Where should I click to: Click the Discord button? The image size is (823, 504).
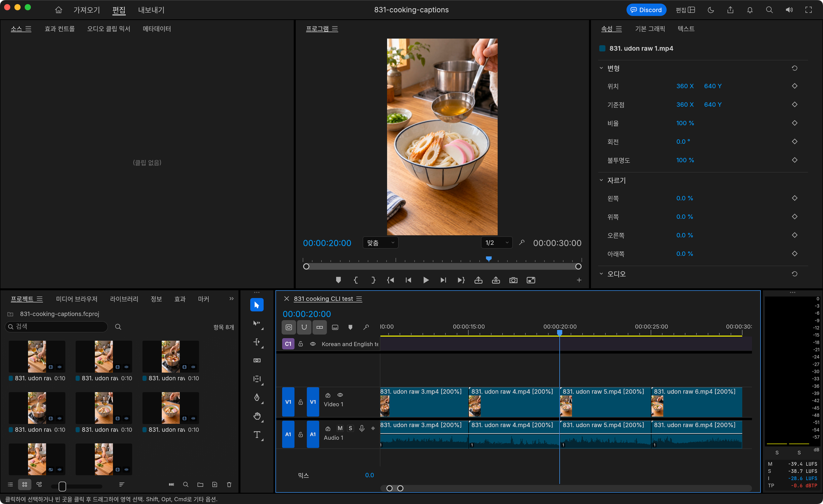pyautogui.click(x=646, y=10)
